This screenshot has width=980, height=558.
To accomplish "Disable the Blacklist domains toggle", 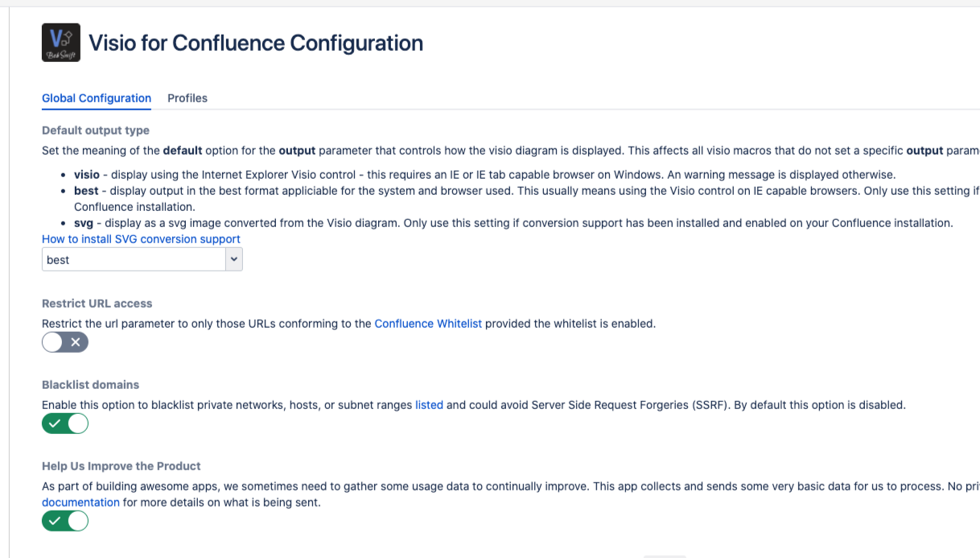I will [65, 424].
